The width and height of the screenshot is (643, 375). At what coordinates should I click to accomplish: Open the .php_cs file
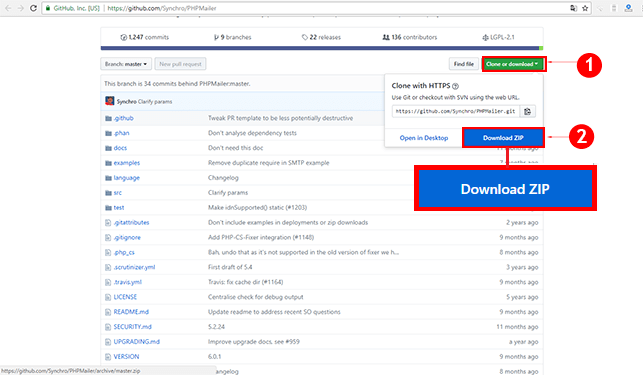pyautogui.click(x=124, y=252)
